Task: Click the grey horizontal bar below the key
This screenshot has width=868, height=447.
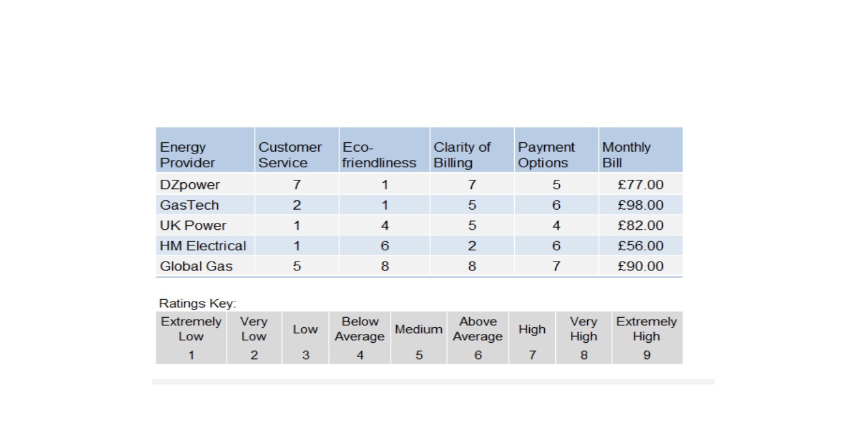Action: coord(434,381)
